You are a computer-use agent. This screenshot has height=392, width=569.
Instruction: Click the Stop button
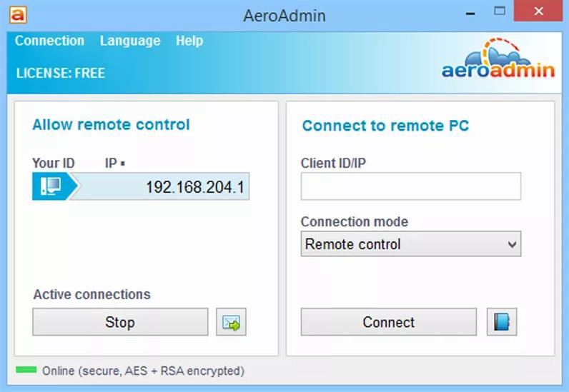tap(120, 322)
